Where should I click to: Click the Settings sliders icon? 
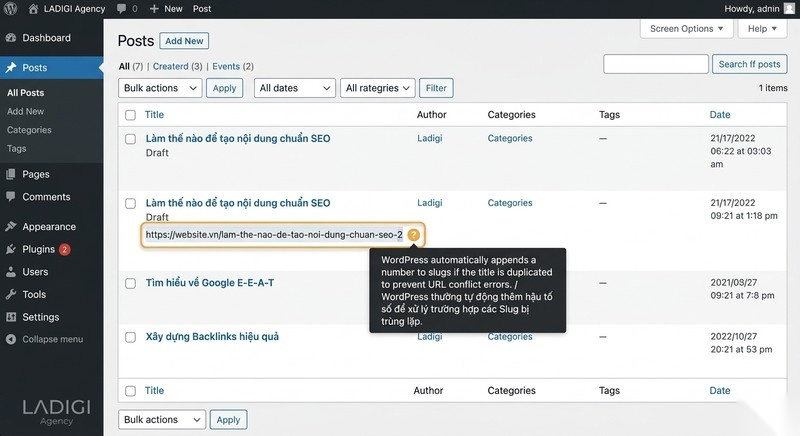click(11, 317)
